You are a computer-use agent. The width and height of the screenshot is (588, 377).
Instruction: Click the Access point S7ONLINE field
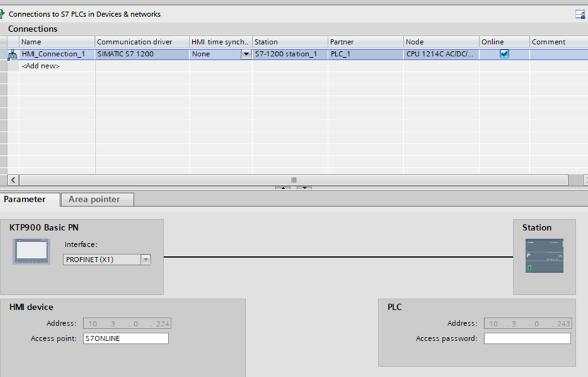tap(126, 338)
